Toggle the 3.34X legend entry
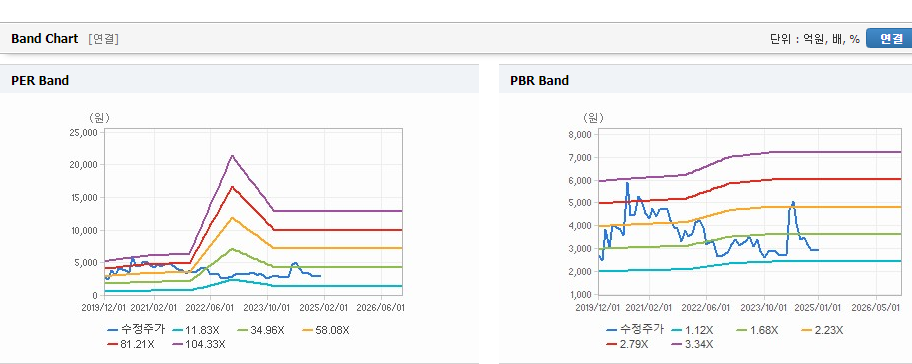This screenshot has height=364, width=912. click(692, 344)
